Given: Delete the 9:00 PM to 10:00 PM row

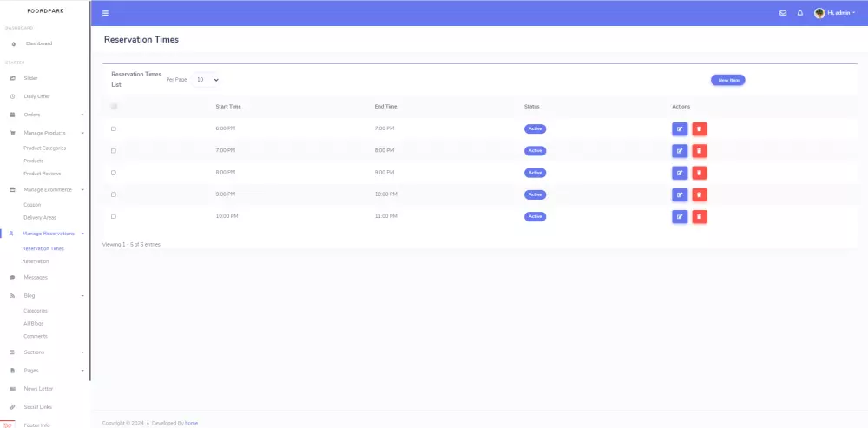Looking at the screenshot, I should 699,194.
